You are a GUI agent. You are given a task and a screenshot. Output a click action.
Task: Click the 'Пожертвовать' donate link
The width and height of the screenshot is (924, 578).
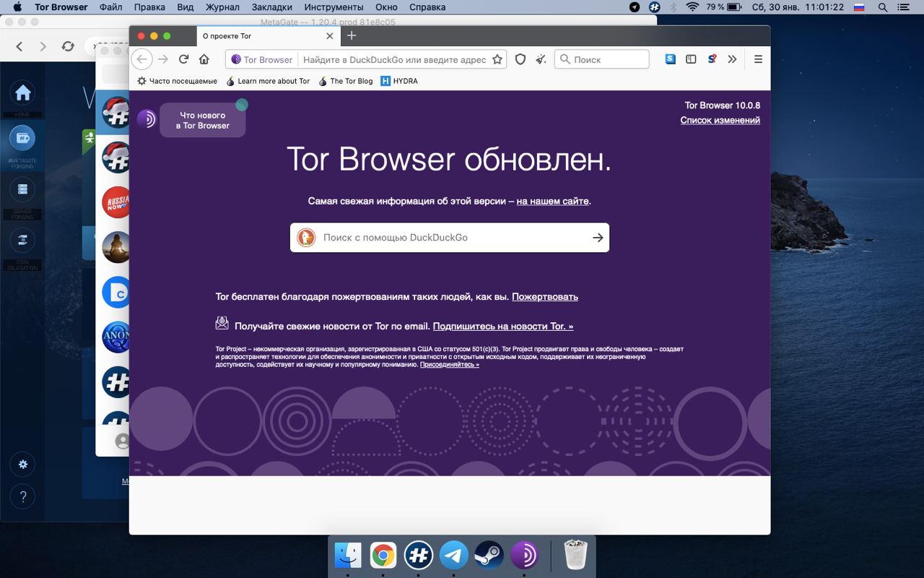(545, 296)
